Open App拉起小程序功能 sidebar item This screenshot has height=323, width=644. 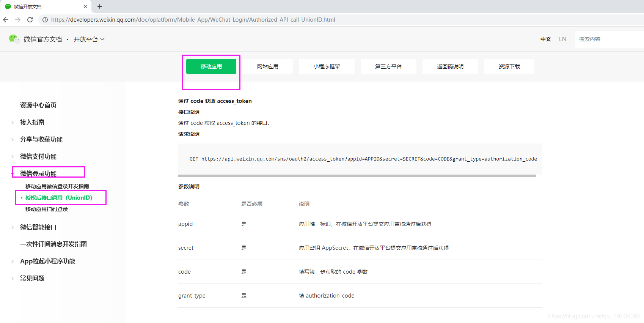pyautogui.click(x=47, y=261)
